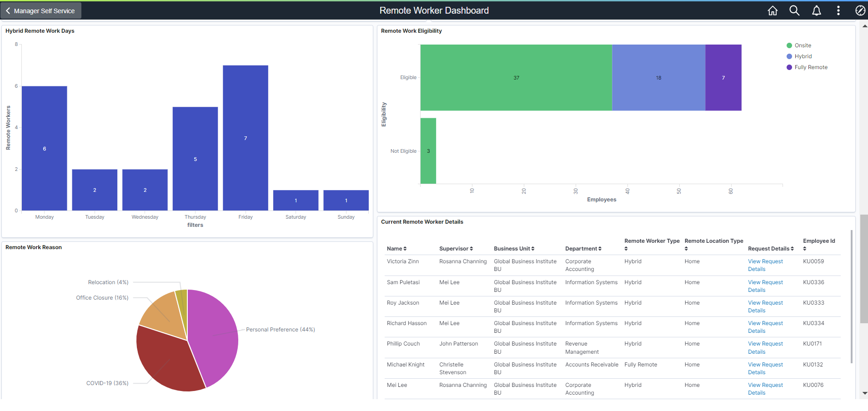Toggle Fully Remote series in legend

[807, 67]
